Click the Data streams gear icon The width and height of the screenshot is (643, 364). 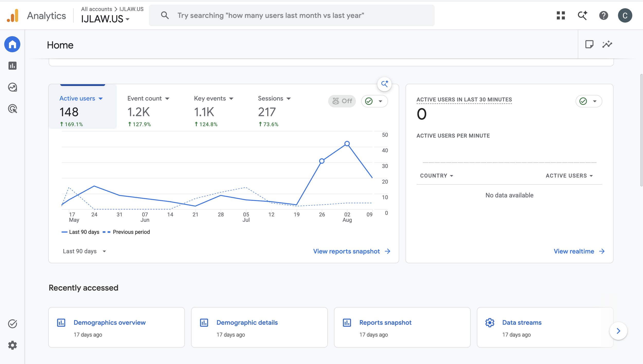[490, 323]
